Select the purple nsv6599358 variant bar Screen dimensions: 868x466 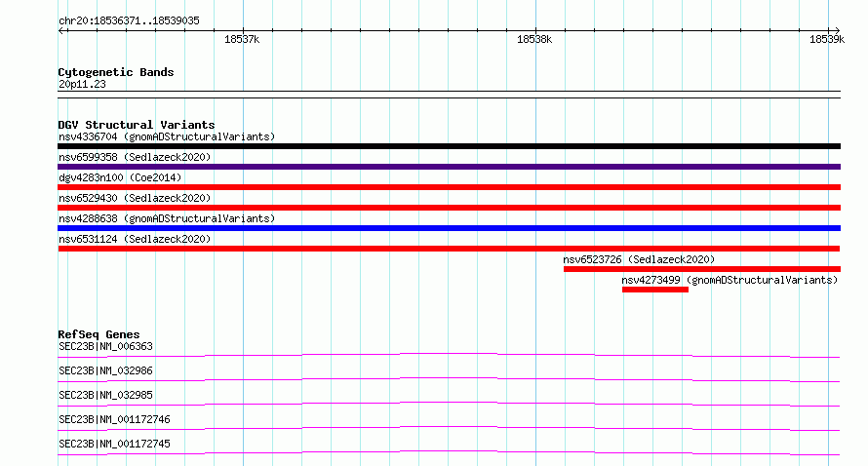click(x=449, y=167)
